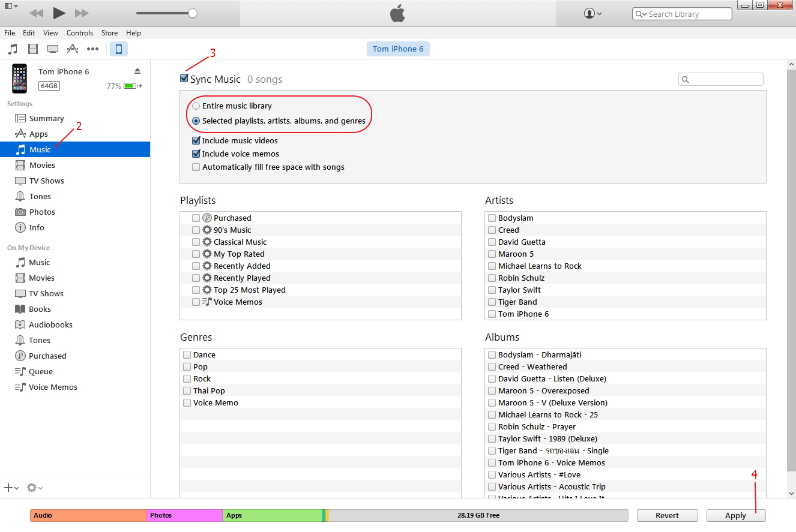Select Music under Settings in sidebar

[x=75, y=149]
